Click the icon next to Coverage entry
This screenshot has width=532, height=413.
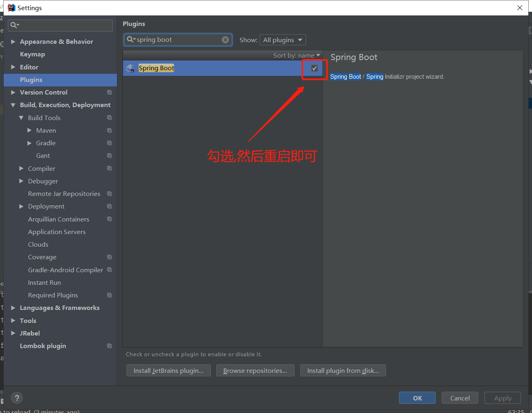point(109,257)
